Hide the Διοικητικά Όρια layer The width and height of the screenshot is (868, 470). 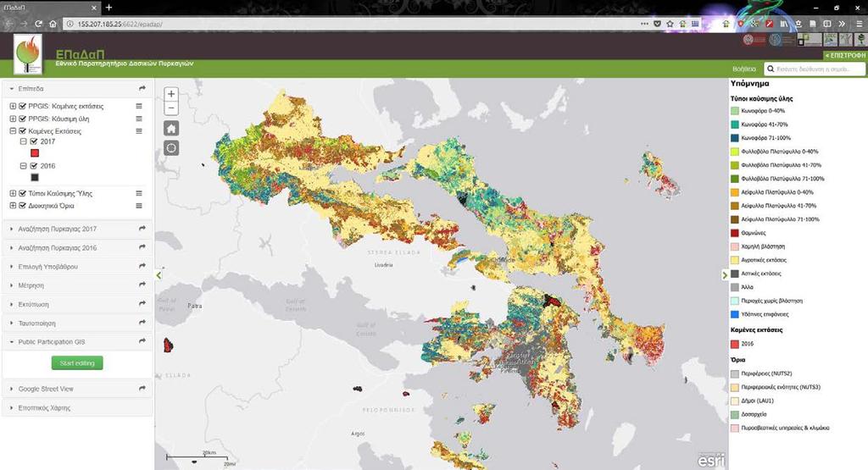click(23, 206)
